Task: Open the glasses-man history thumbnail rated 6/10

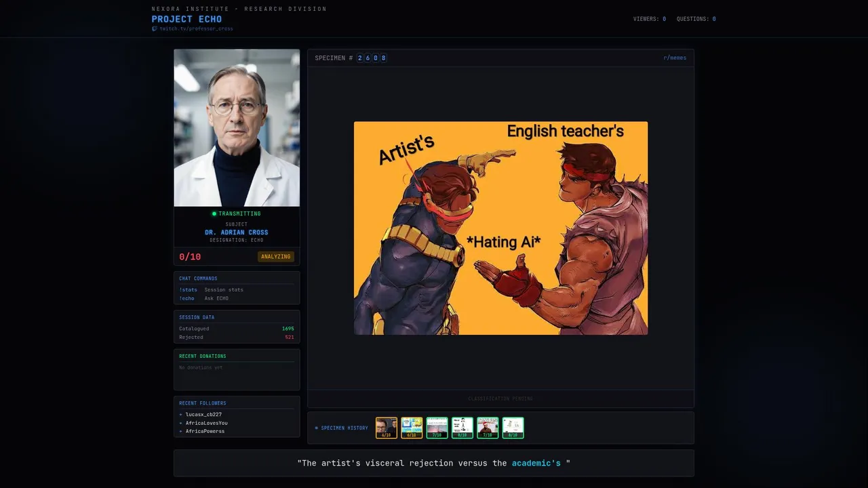Action: (387, 428)
